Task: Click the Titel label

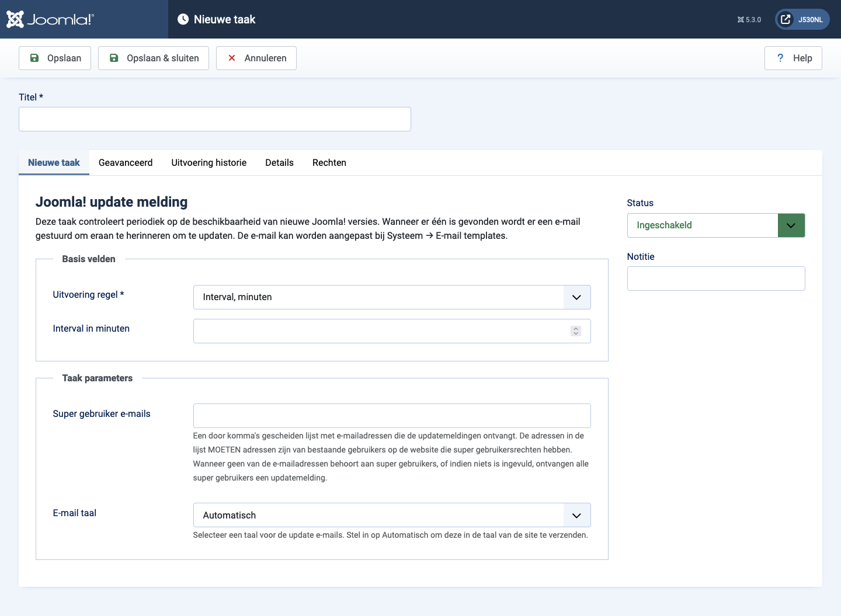Action: coord(31,97)
